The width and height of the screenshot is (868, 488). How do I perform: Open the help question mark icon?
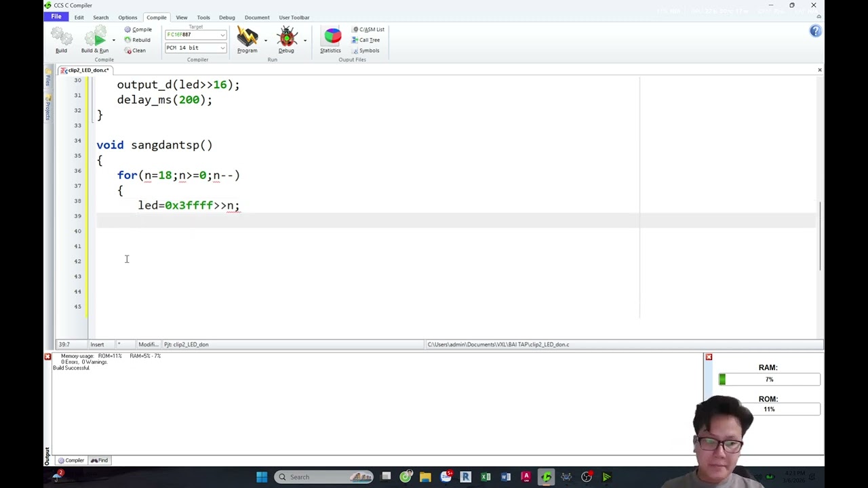coord(815,31)
